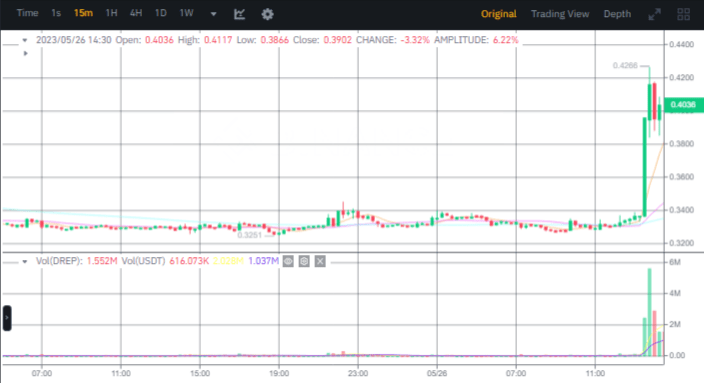Collapse the Vol(DREP) legend arrow
The height and width of the screenshot is (383, 704).
click(x=25, y=261)
